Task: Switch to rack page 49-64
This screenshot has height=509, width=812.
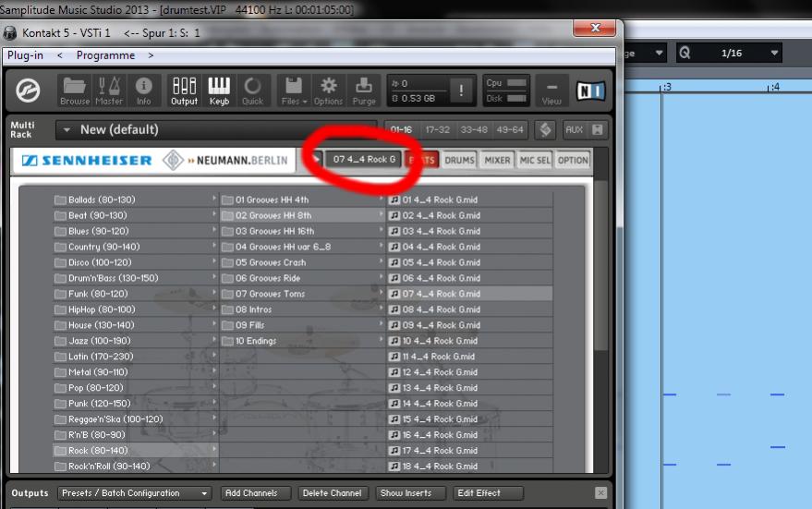Action: pos(510,129)
